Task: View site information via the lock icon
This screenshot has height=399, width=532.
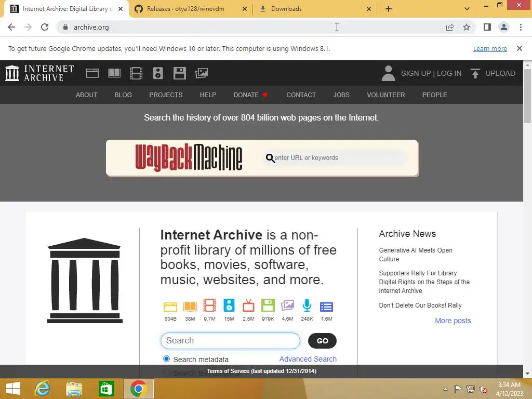Action: pos(65,27)
